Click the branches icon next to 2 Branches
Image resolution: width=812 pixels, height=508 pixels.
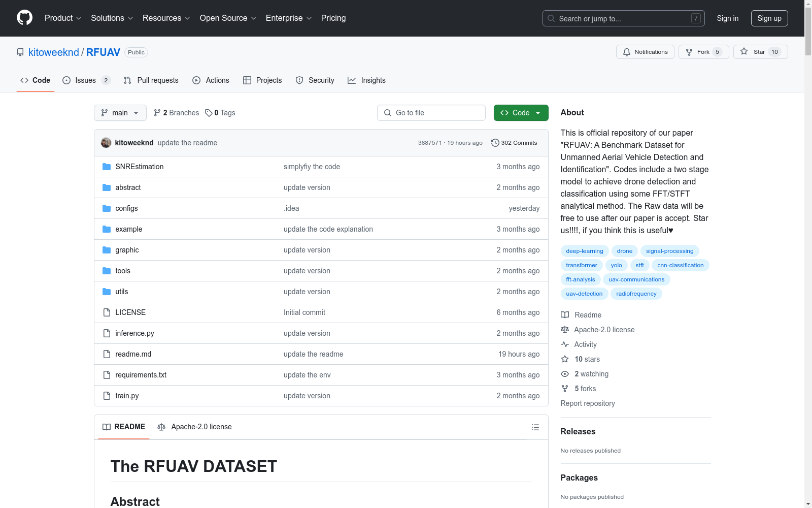pyautogui.click(x=157, y=113)
